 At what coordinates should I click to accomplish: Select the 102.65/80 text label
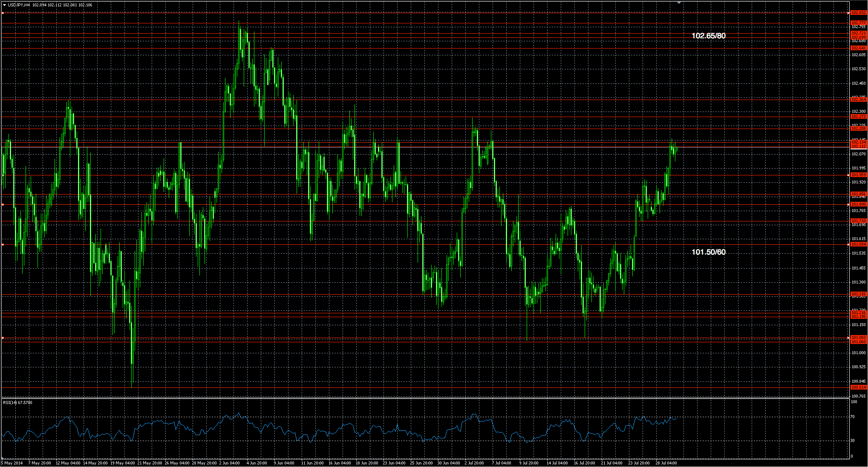pos(708,36)
